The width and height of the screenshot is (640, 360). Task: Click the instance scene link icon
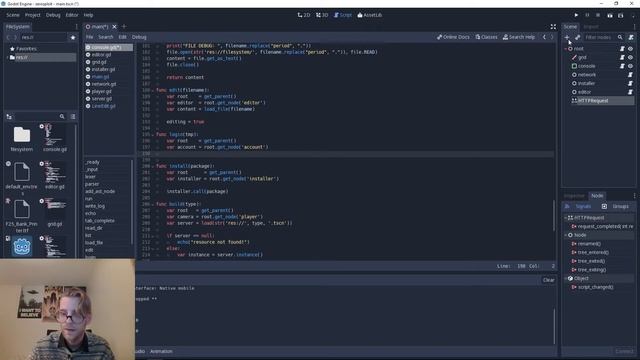(x=578, y=37)
